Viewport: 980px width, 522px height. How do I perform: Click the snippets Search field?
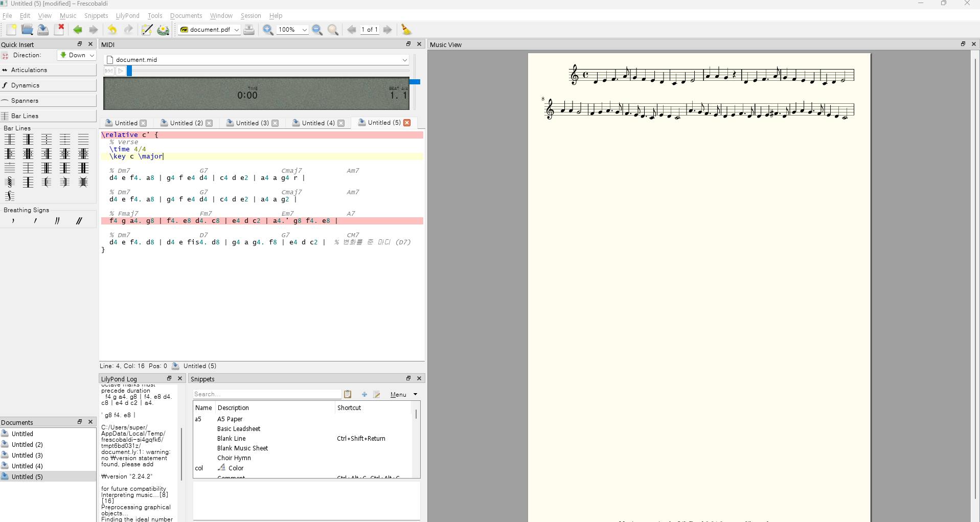click(x=267, y=394)
